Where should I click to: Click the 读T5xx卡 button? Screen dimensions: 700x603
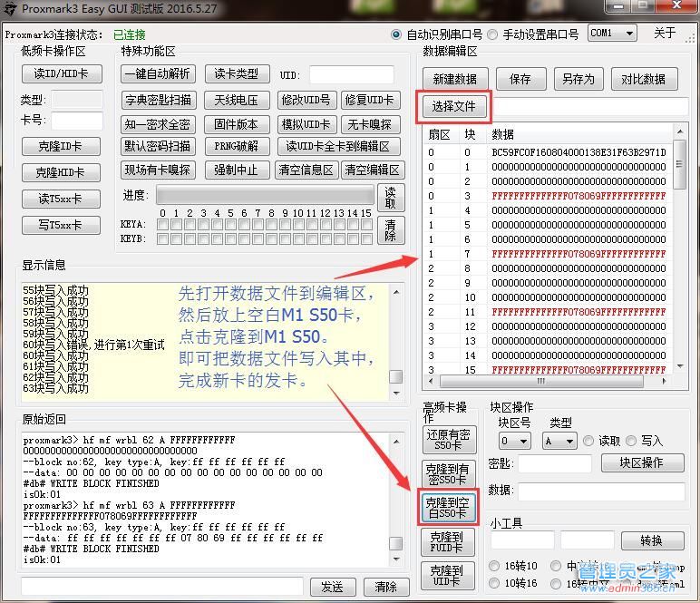(61, 199)
